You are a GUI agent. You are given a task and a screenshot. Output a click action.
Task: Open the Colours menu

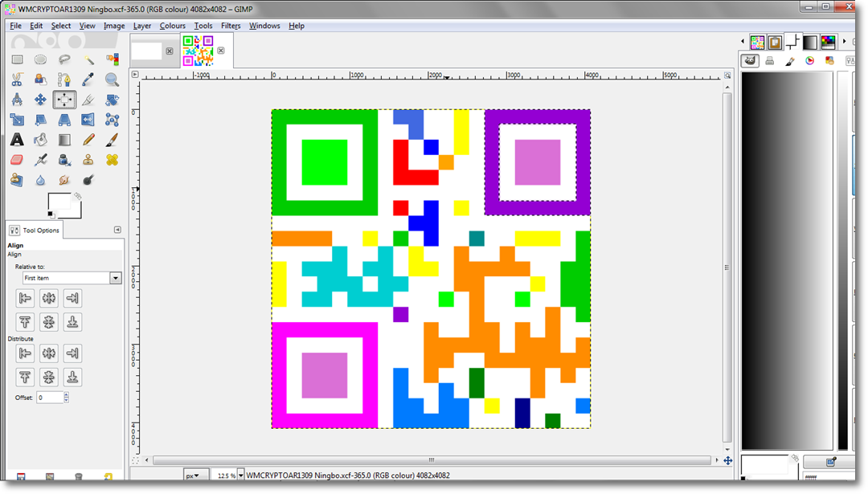[173, 26]
